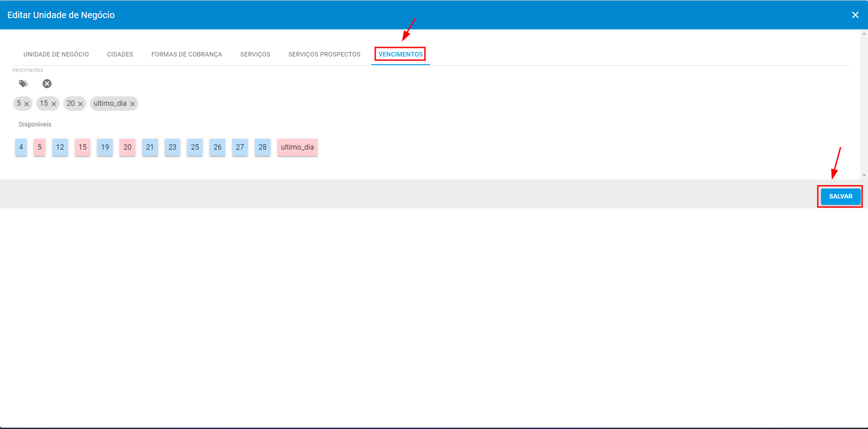Remove the 5 chip via its X

point(27,104)
